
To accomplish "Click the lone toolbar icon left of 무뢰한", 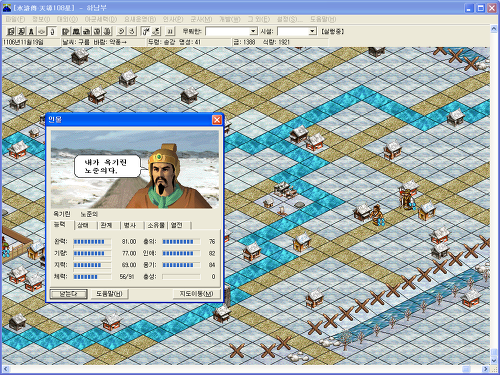I will [x=170, y=31].
